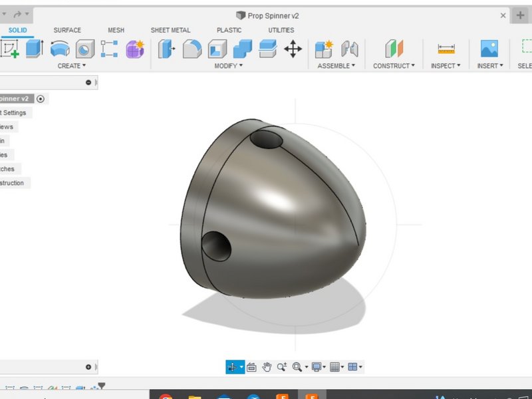Switch to the SOLID tab
The width and height of the screenshot is (532, 399).
[18, 30]
